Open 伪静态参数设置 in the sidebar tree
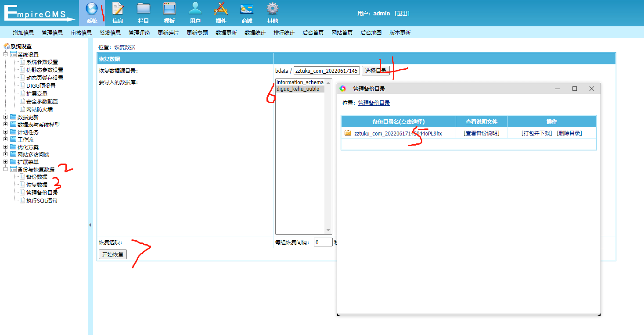The image size is (644, 335). (x=45, y=70)
